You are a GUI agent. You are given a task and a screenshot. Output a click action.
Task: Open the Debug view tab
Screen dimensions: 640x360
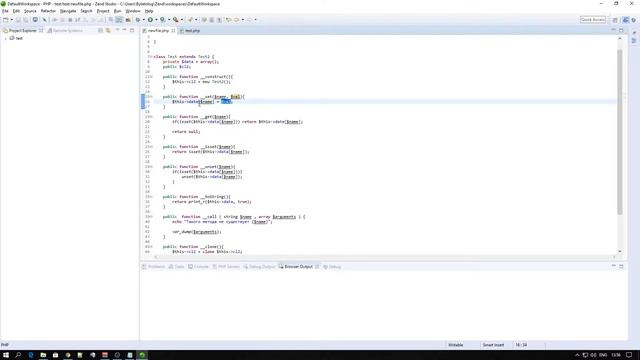pos(332,267)
